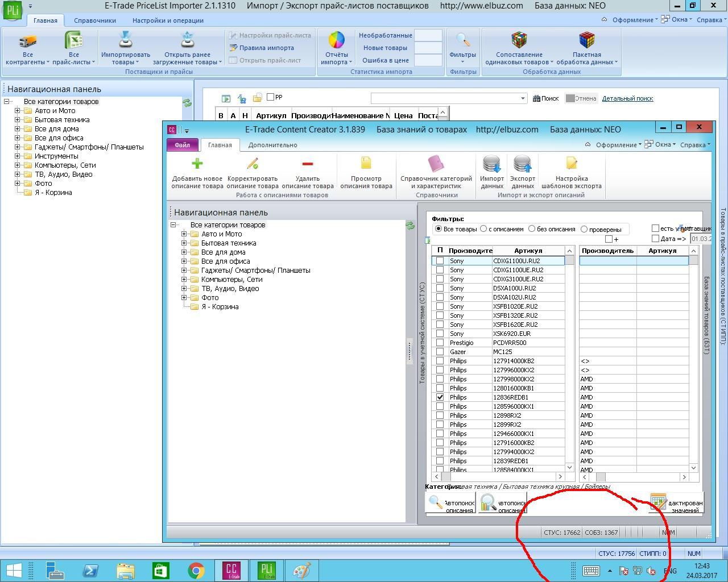Open Детальный поиск link

627,98
